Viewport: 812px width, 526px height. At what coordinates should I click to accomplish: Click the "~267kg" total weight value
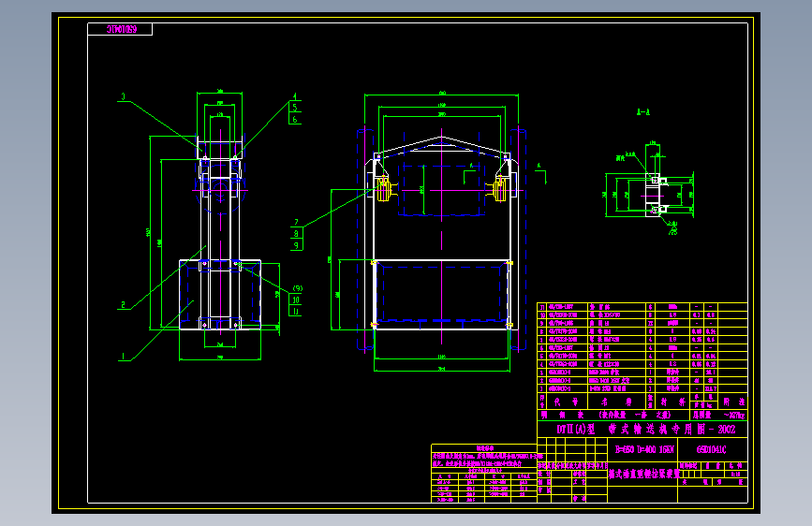pos(734,416)
